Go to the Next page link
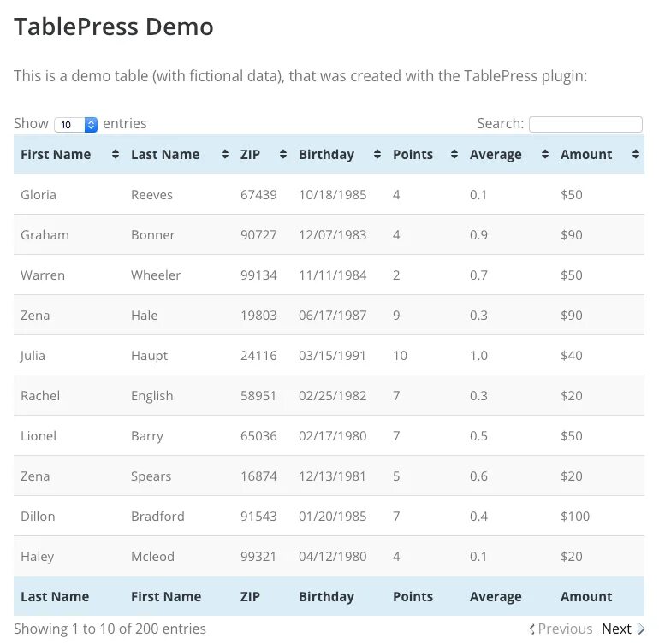The image size is (659, 644). click(616, 629)
